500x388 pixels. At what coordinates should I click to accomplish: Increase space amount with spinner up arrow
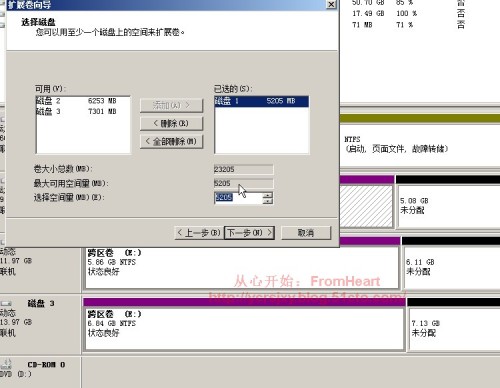pyautogui.click(x=268, y=195)
